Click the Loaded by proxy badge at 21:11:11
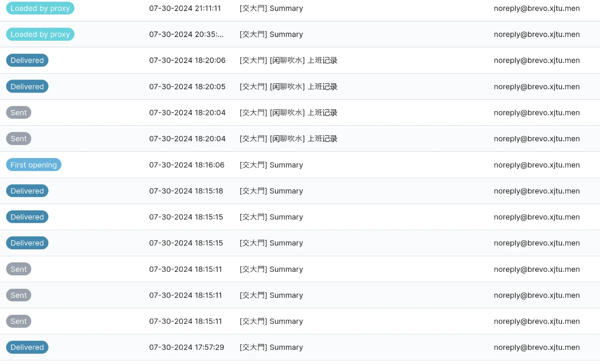 pyautogui.click(x=40, y=8)
